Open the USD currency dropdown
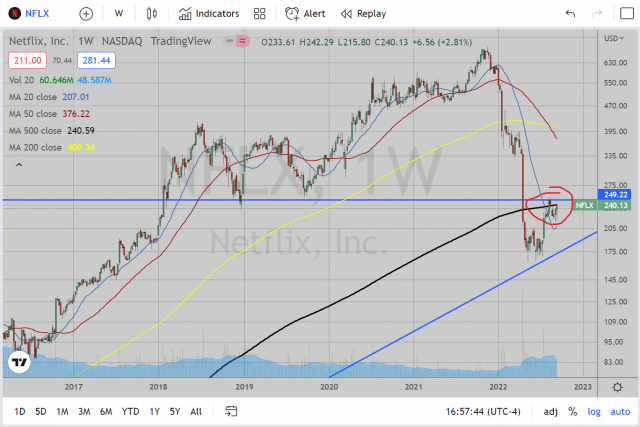640x427 pixels. [613, 38]
